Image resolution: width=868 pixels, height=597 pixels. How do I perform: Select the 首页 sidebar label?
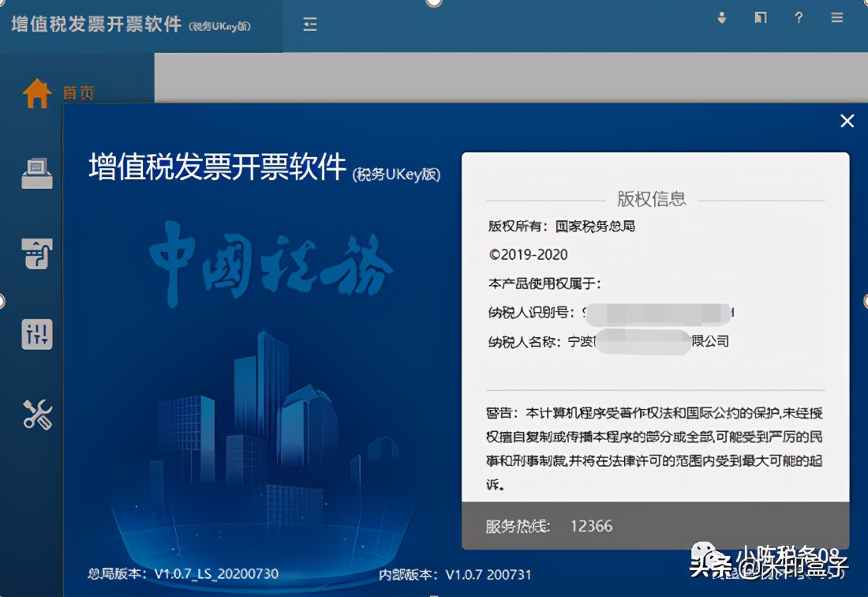[78, 92]
